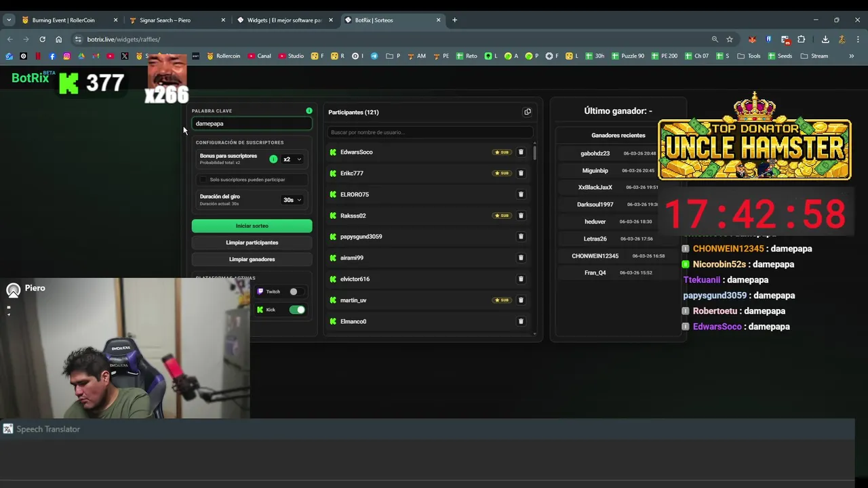
Task: Disable the Kick platform switch
Action: pos(297,310)
